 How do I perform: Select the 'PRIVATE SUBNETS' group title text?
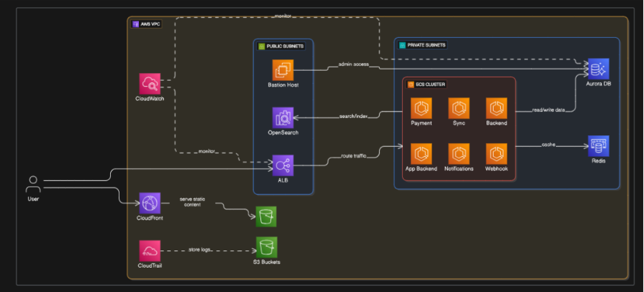tap(426, 45)
